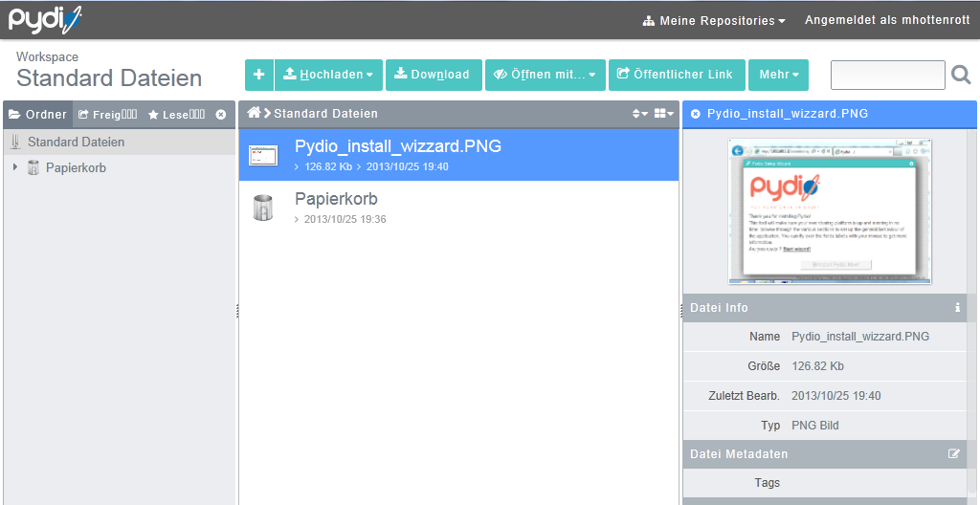
Task: Focus the search input field
Action: (887, 75)
